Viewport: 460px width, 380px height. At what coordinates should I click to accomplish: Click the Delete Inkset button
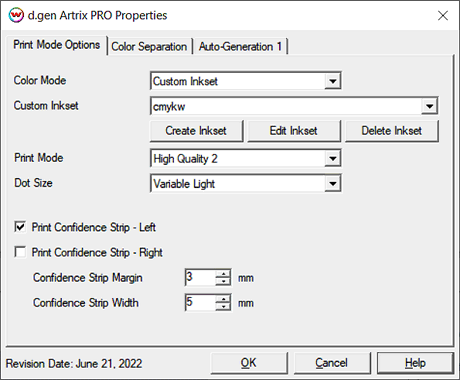pos(392,131)
